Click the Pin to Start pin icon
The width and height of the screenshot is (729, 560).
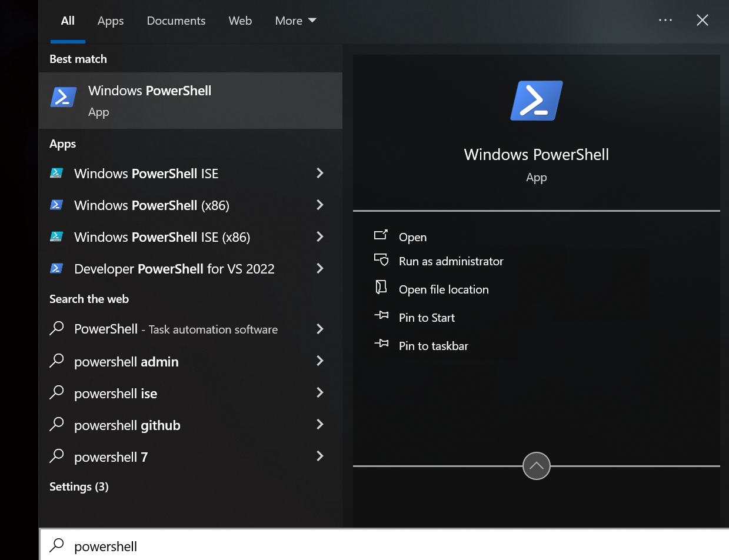pos(381,316)
